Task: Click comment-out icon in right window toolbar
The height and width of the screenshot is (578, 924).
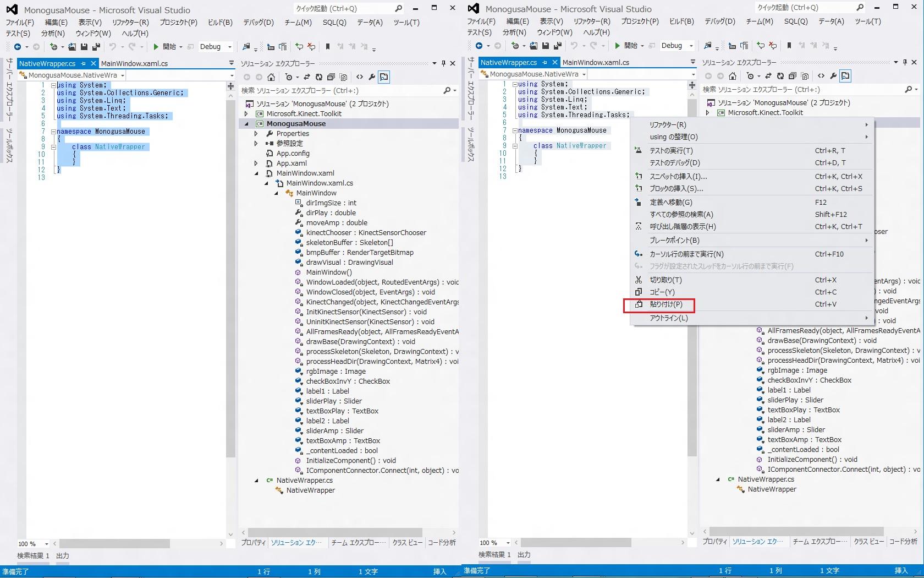Action: pos(761,46)
